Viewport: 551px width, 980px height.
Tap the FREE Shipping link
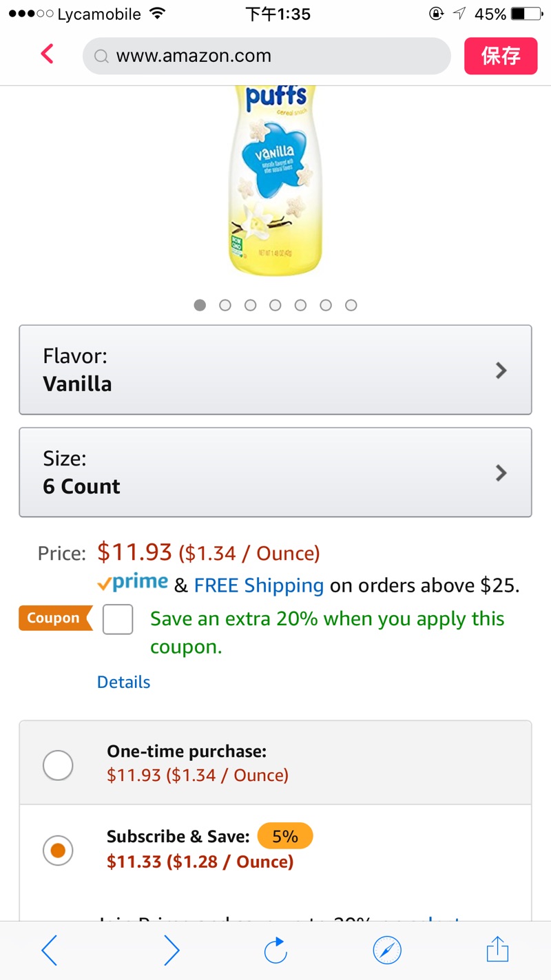(259, 585)
